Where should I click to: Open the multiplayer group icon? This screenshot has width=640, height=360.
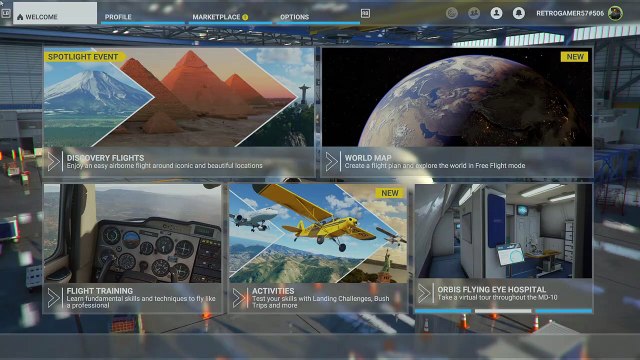click(x=474, y=13)
